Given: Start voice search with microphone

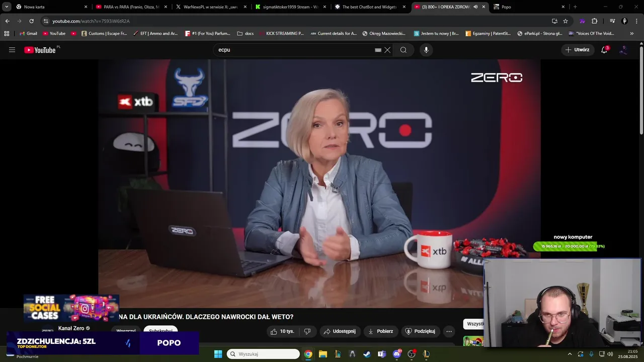Looking at the screenshot, I should tap(426, 50).
